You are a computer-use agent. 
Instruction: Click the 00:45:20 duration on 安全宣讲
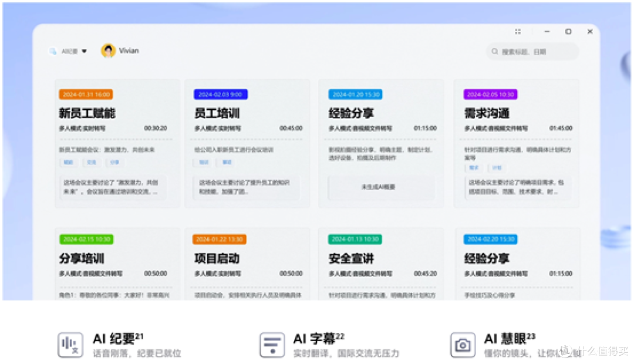click(x=426, y=274)
